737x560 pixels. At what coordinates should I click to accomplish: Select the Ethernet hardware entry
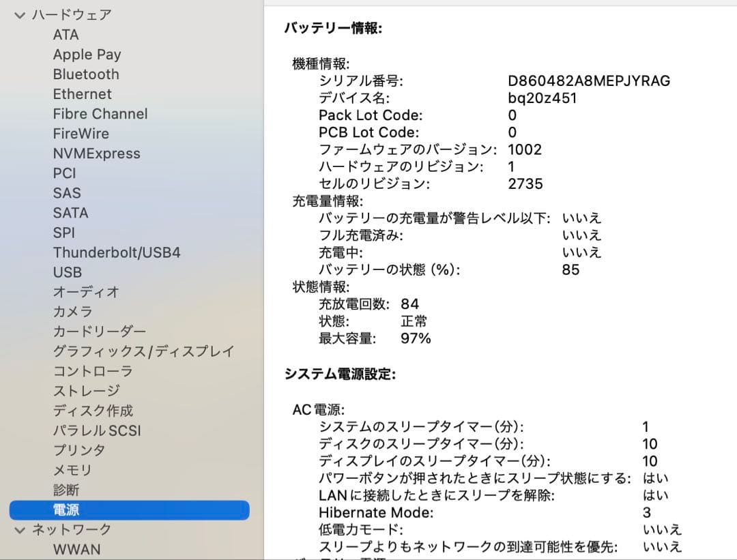82,94
